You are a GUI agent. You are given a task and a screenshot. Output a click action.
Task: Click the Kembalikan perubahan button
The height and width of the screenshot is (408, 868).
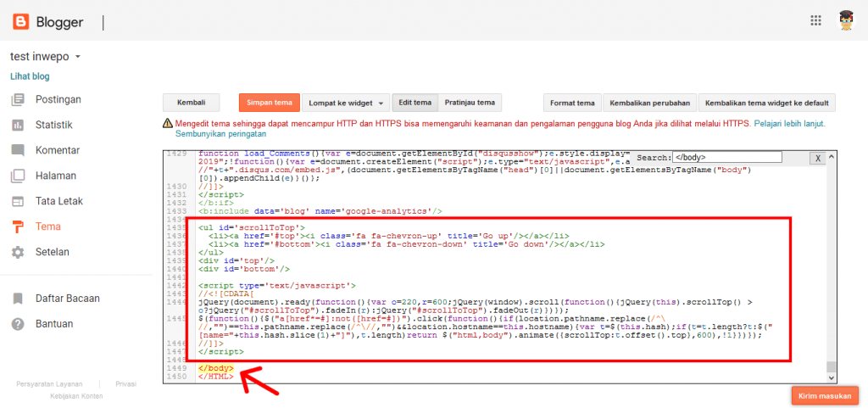pos(650,103)
